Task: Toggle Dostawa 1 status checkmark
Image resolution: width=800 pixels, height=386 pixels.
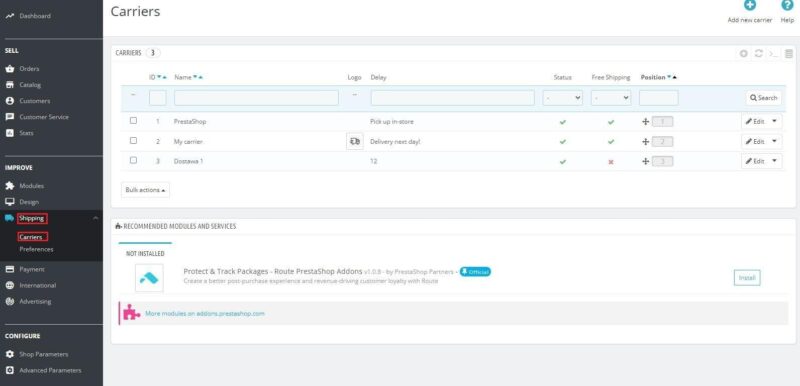Action: click(x=563, y=162)
